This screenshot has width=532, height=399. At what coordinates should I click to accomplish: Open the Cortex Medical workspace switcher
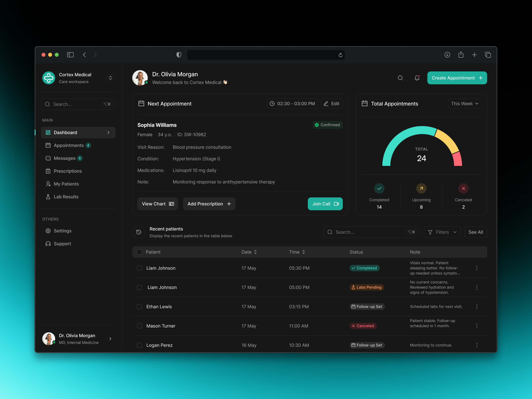click(x=110, y=78)
